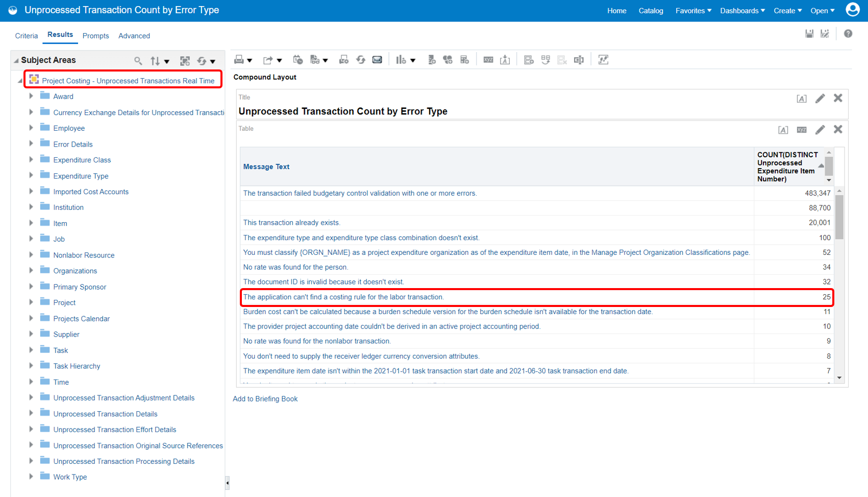The image size is (868, 497).
Task: Click the sort ascending triangle on COUNT column
Action: coord(821,165)
